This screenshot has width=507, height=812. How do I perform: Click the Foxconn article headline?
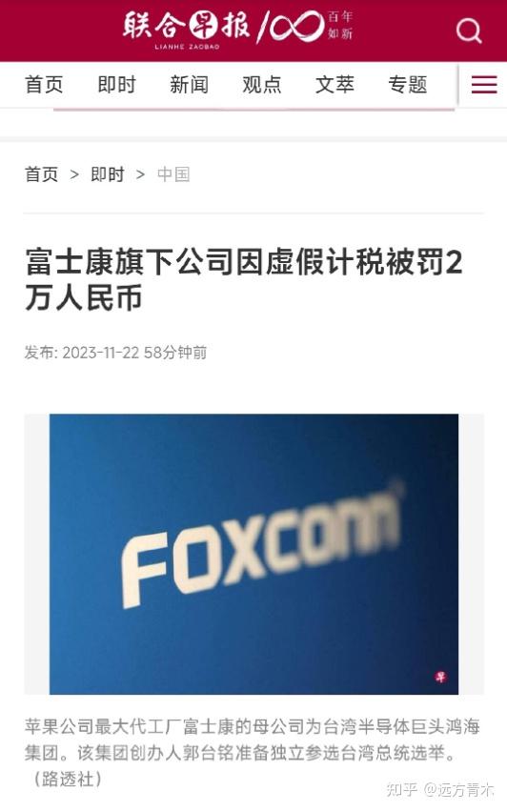[243, 279]
